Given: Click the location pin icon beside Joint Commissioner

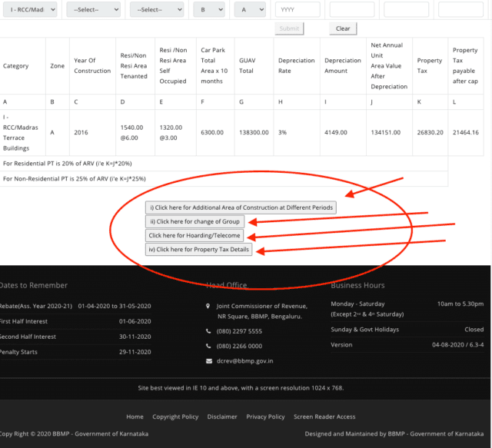Looking at the screenshot, I should pyautogui.click(x=209, y=305).
